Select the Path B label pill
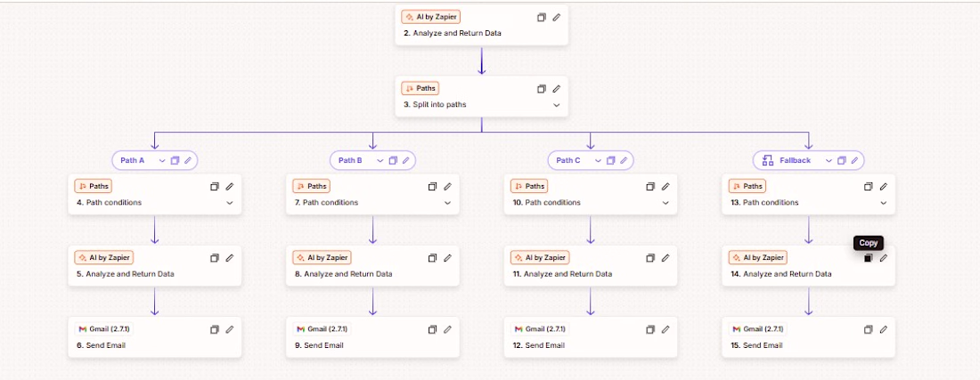The image size is (980, 380). [x=350, y=161]
